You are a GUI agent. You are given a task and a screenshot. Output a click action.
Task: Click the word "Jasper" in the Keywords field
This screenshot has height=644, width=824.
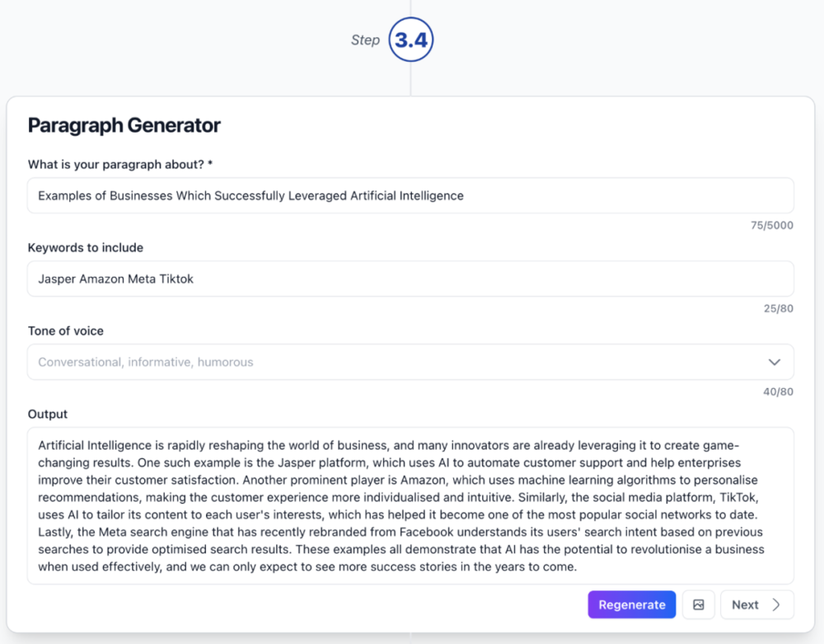(x=57, y=279)
